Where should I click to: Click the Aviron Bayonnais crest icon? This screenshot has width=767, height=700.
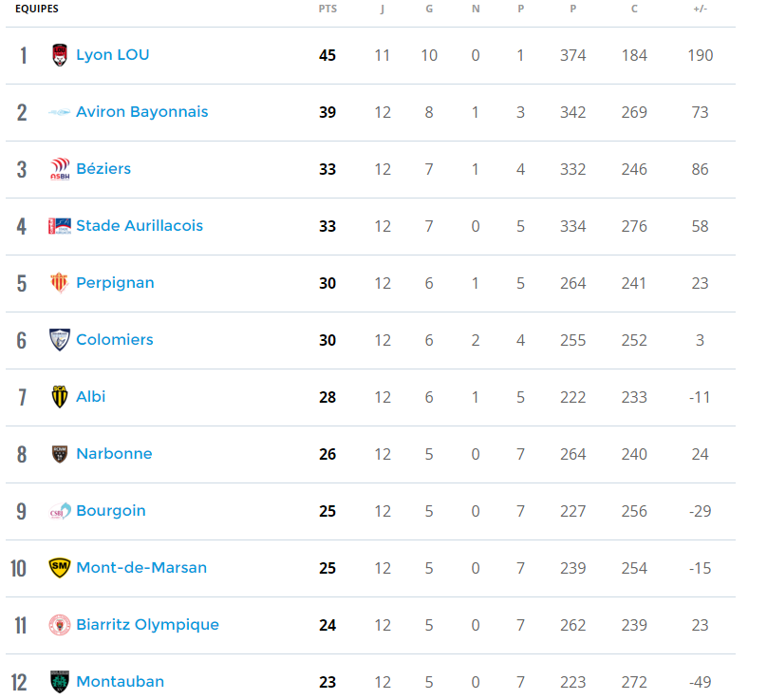(60, 112)
